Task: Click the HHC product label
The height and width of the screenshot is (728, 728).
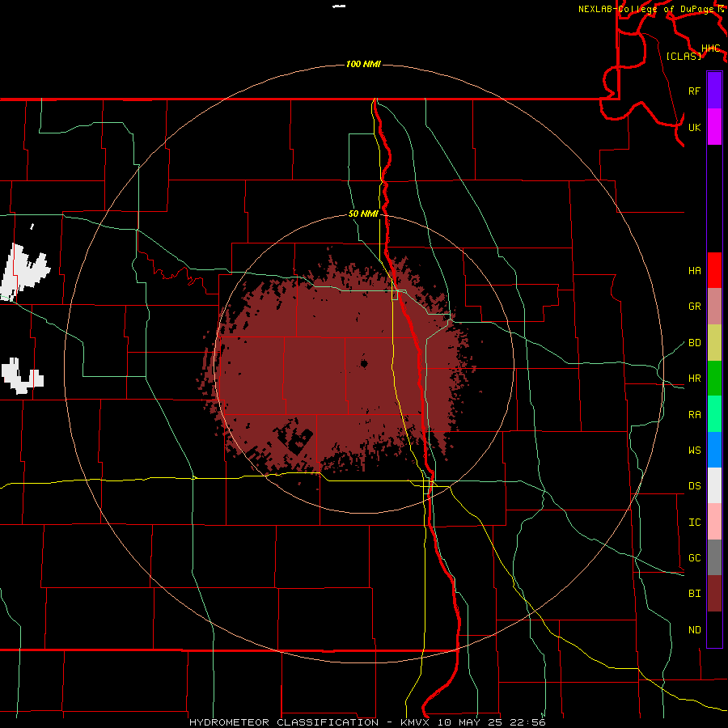Action: point(711,49)
